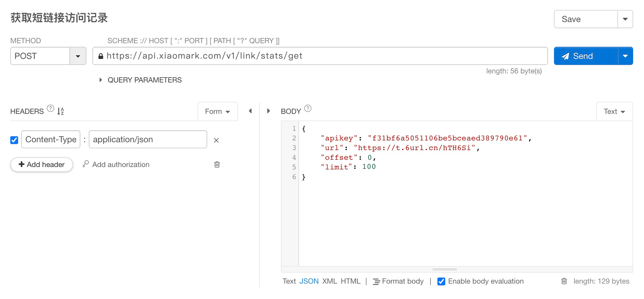Switch body syntax to XML
Viewport: 644px width, 299px height.
[x=329, y=281]
